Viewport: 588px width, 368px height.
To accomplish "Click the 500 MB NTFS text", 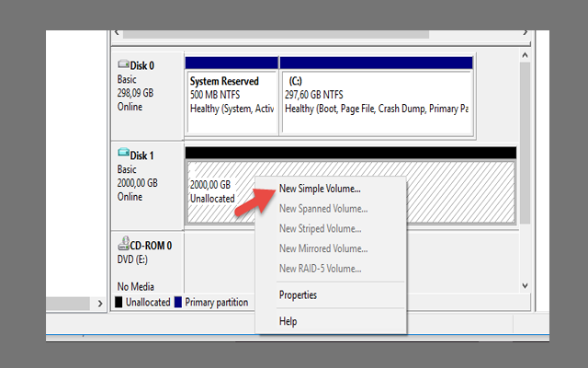I will pyautogui.click(x=215, y=95).
